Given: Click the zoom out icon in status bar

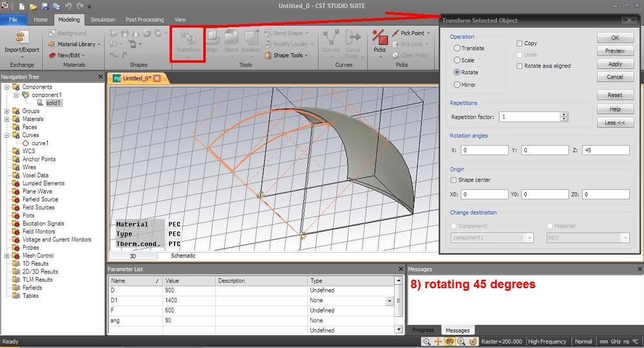Looking at the screenshot, I should pos(461,342).
